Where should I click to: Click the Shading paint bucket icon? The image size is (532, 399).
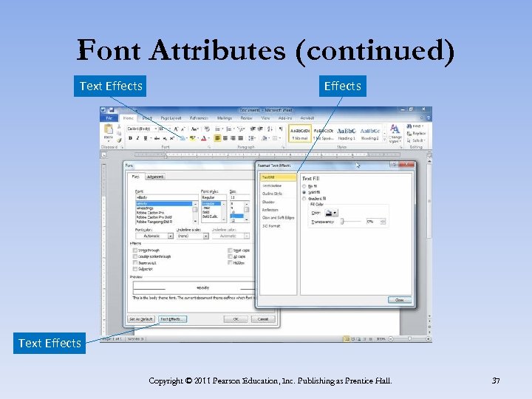265,138
